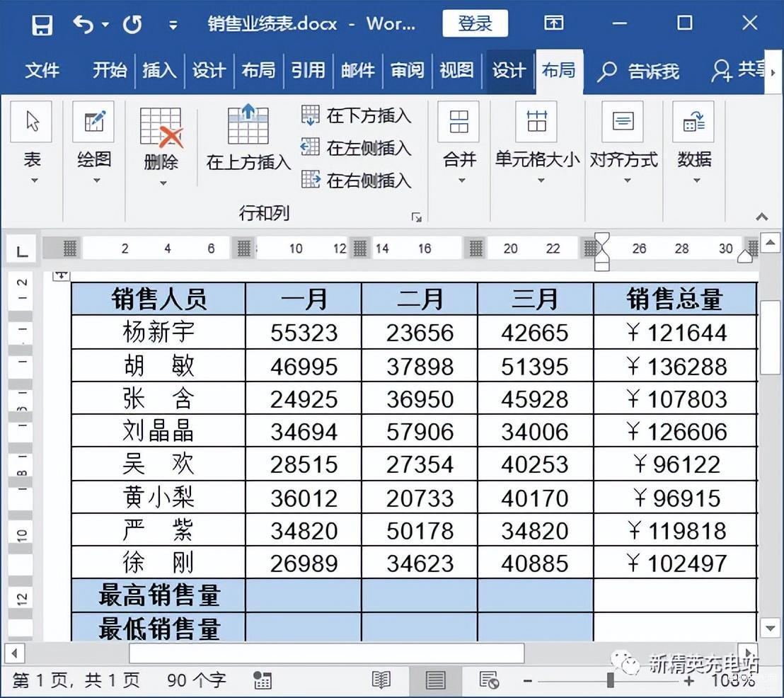
Task: Open the 行和列 dialog launcher
Action: [x=416, y=217]
